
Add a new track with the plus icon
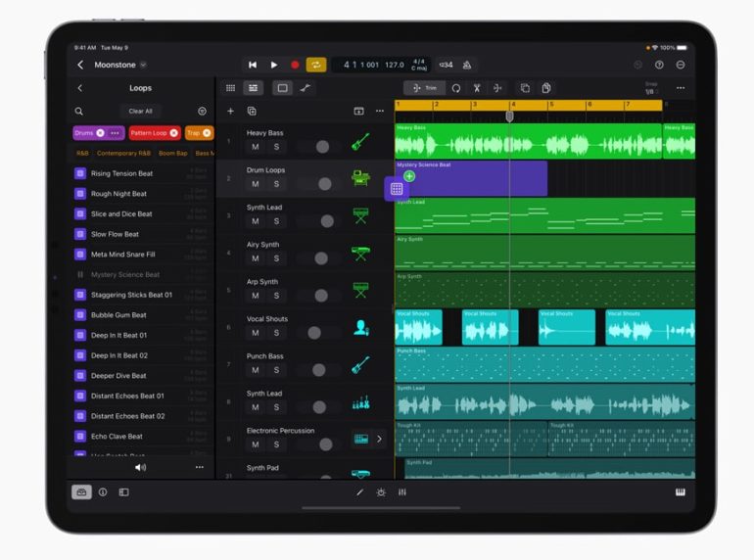pos(230,111)
